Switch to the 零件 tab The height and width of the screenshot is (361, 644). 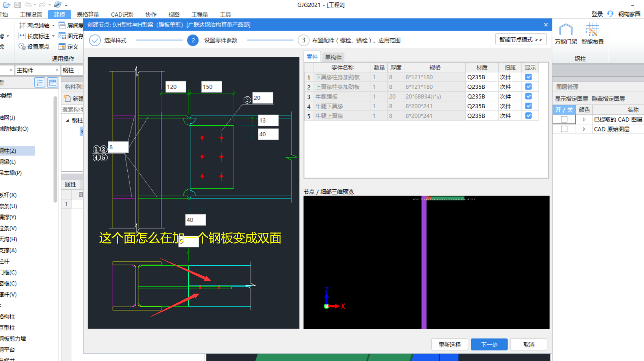point(312,57)
